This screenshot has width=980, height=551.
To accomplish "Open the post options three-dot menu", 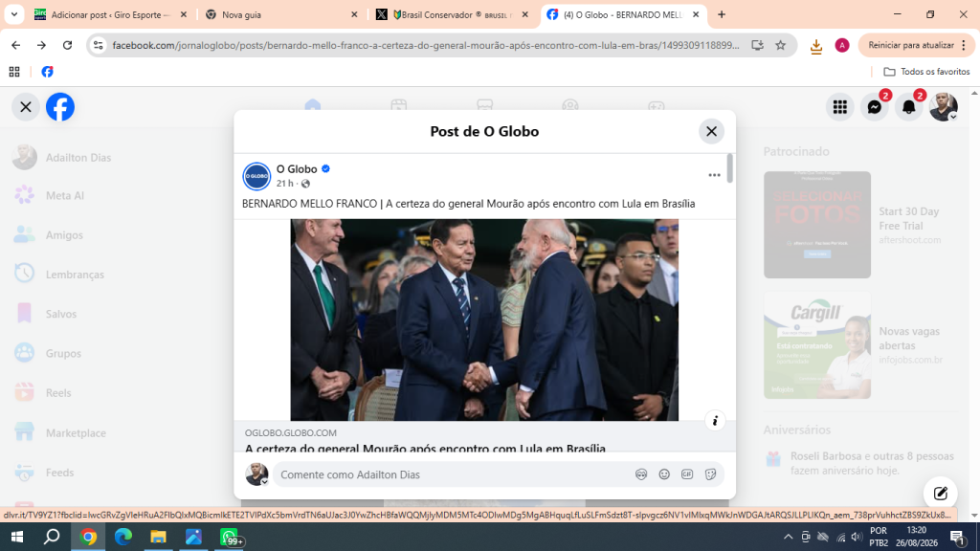I will 714,176.
